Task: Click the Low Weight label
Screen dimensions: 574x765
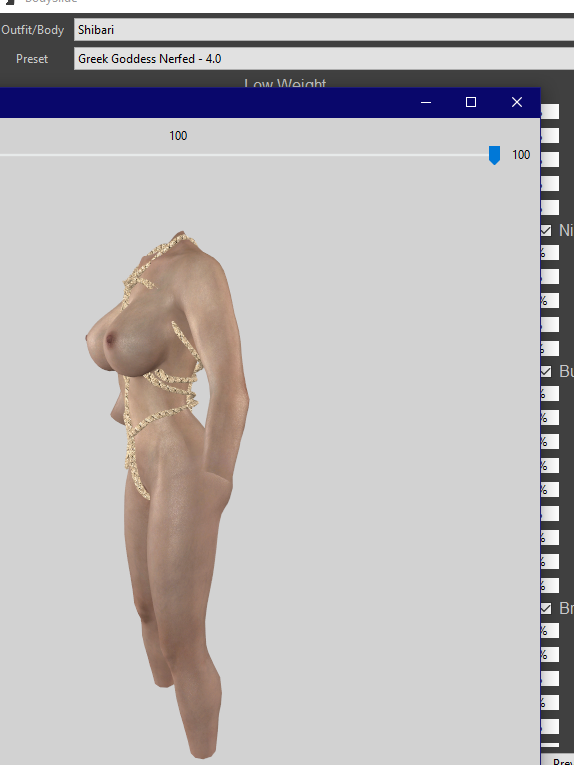Action: tap(285, 83)
